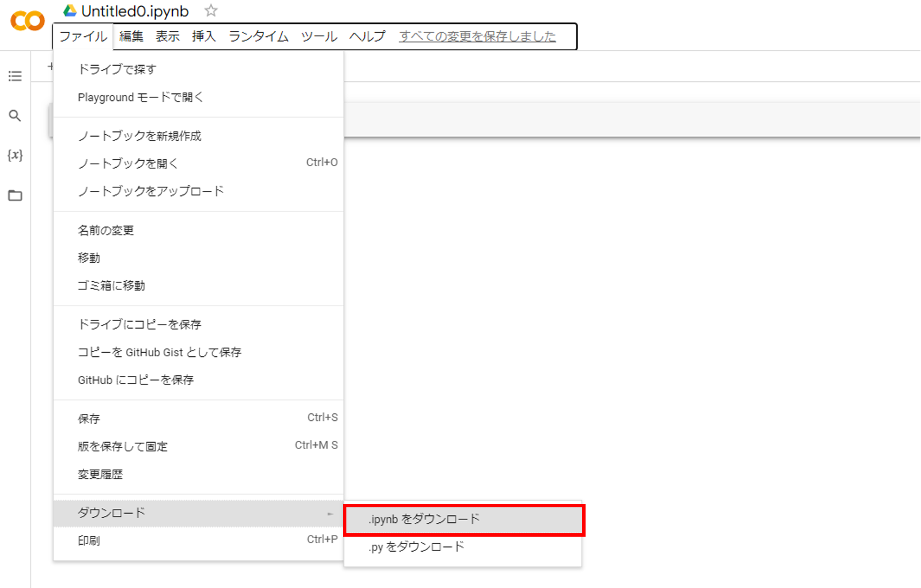Open the 編集 menu
The width and height of the screenshot is (921, 588).
[x=131, y=36]
